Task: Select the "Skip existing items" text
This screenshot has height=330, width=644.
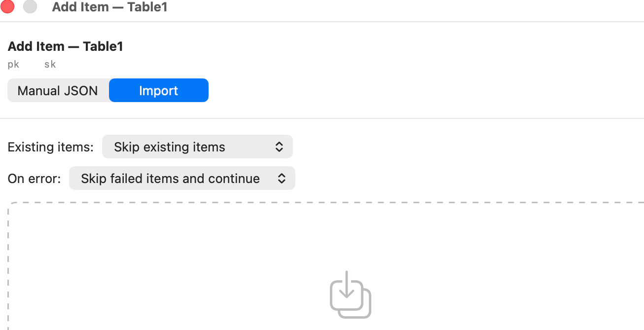Action: pyautogui.click(x=170, y=147)
